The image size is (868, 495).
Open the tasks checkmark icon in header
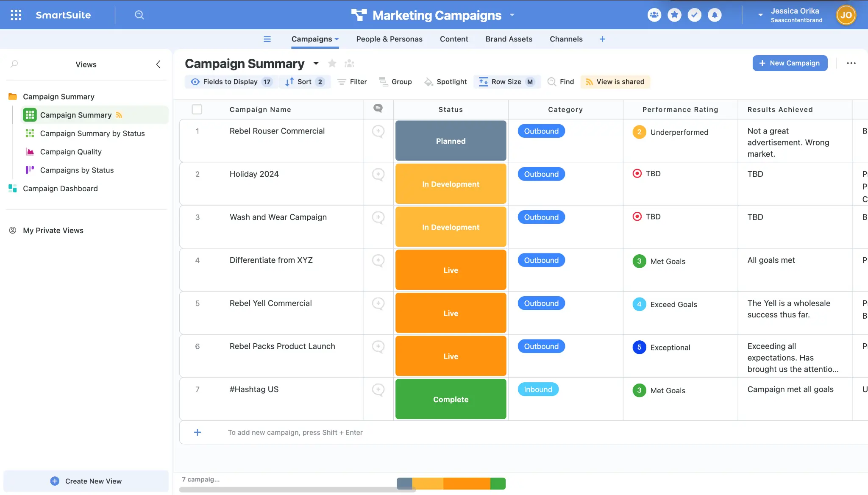coord(694,15)
